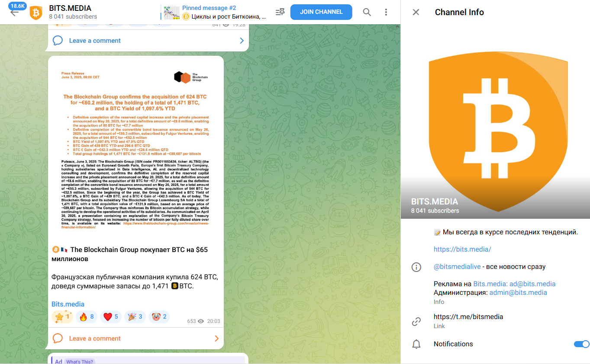The image size is (590, 364).
Task: Open the three-dot more options menu
Action: tap(386, 12)
